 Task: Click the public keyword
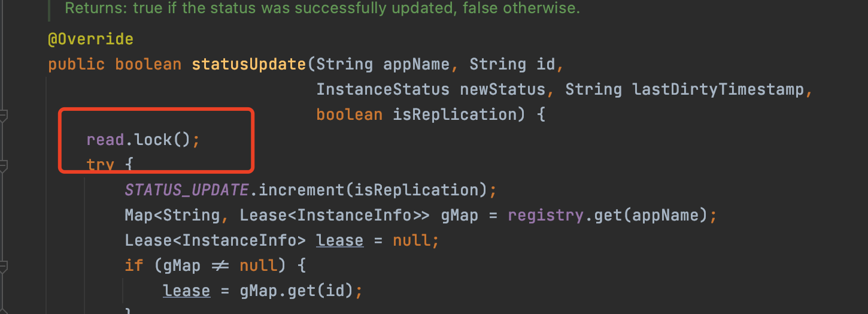pos(76,64)
